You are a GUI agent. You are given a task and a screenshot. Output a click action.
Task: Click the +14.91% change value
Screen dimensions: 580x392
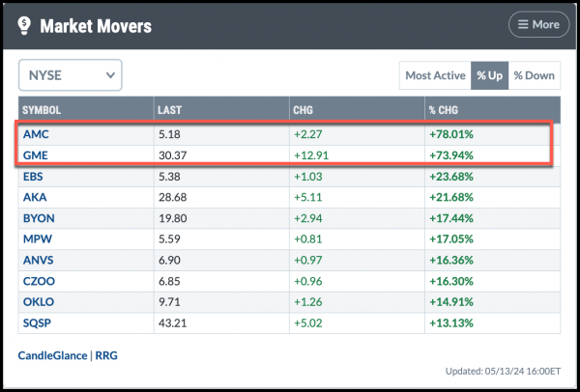(x=451, y=301)
